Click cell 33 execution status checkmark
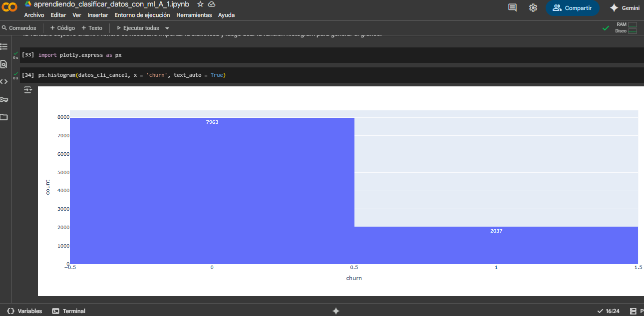 16,53
